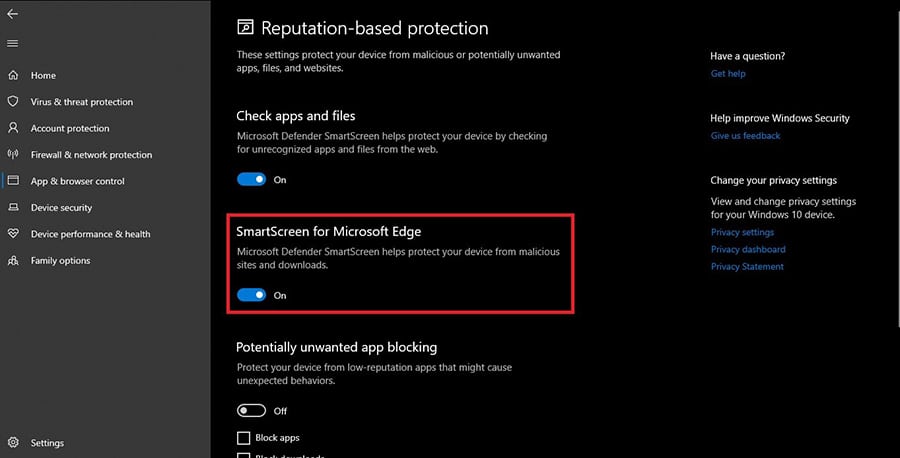Turn off Check apps and files toggle
Image resolution: width=900 pixels, height=458 pixels.
(251, 180)
